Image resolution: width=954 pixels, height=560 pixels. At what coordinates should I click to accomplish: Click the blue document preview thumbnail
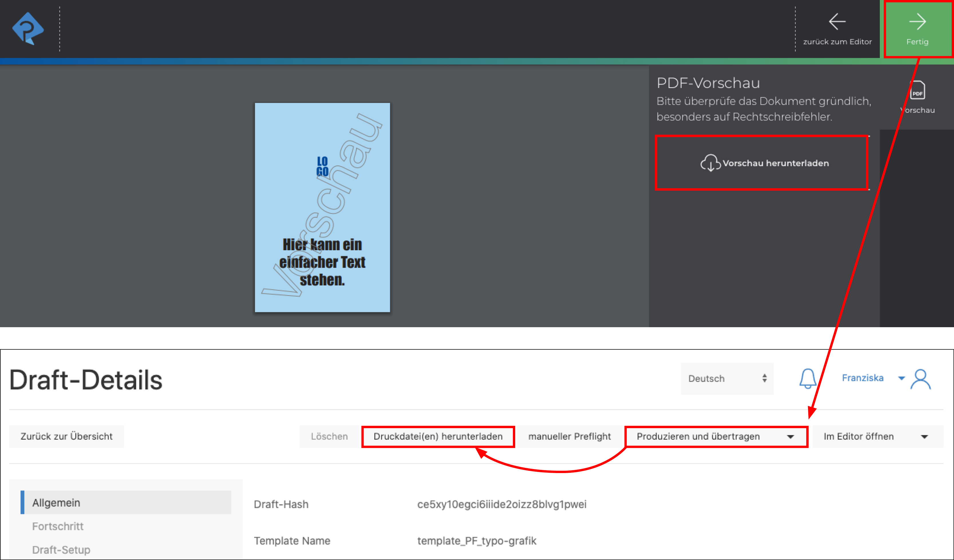322,207
